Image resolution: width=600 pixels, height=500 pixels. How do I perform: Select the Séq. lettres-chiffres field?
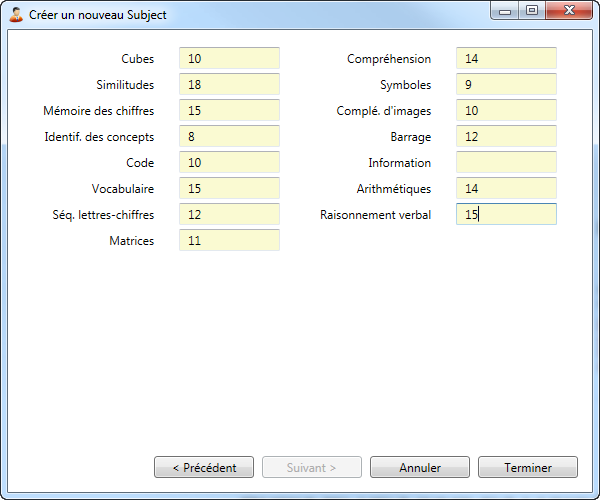(229, 215)
